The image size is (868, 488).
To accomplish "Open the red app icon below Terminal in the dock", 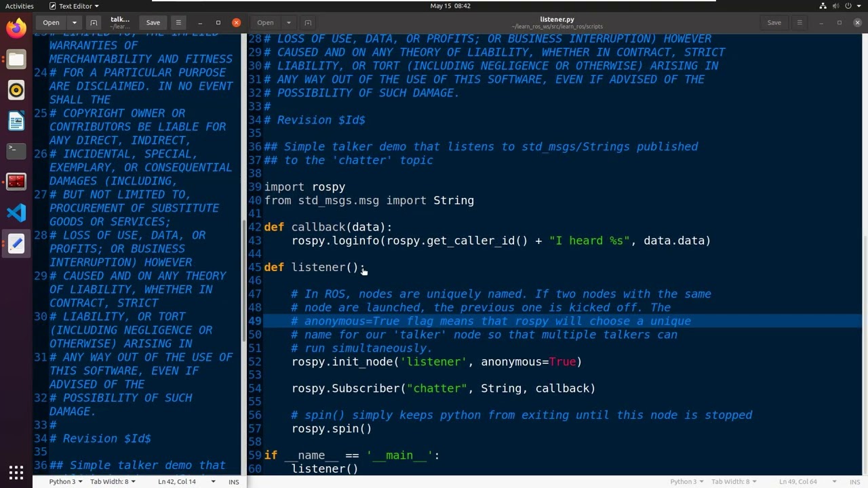I will [x=16, y=182].
